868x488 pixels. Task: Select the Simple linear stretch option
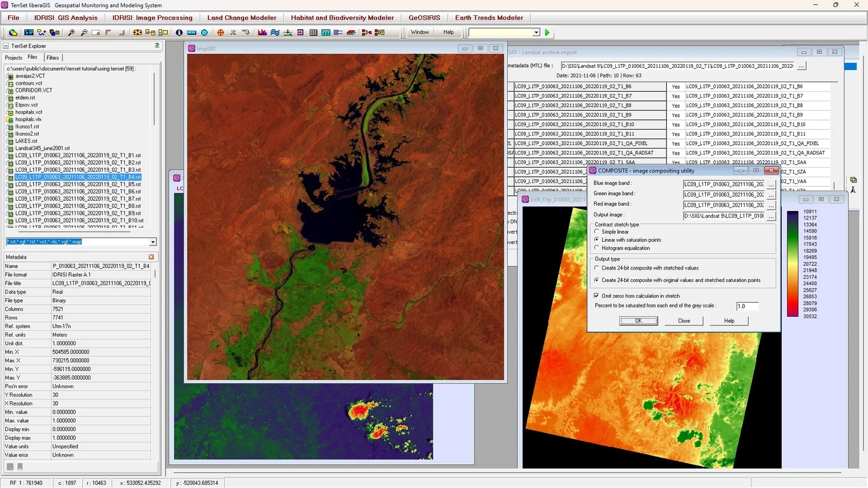click(597, 232)
